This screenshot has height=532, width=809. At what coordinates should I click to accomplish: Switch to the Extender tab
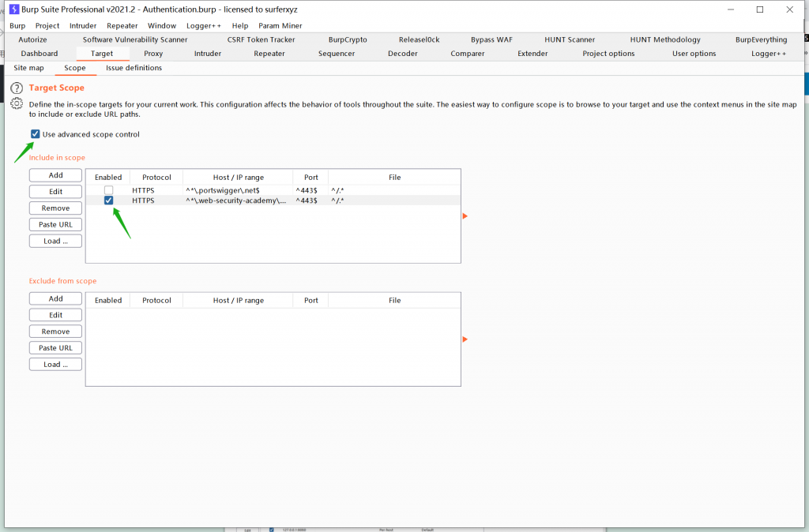(532, 54)
